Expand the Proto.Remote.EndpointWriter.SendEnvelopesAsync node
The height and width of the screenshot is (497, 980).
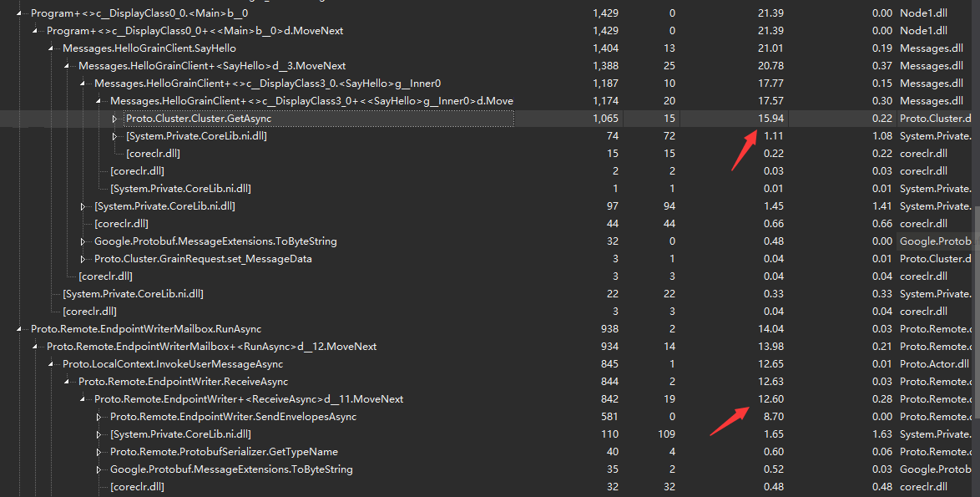click(100, 416)
